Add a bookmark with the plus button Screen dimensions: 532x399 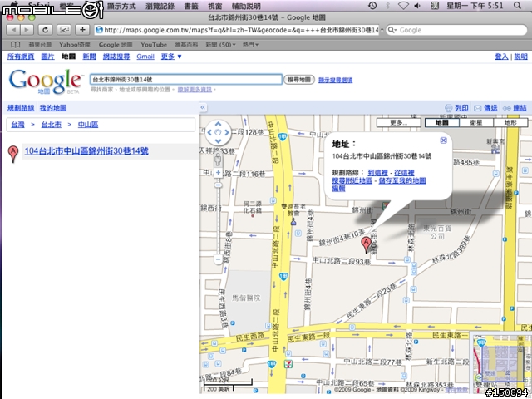click(82, 30)
